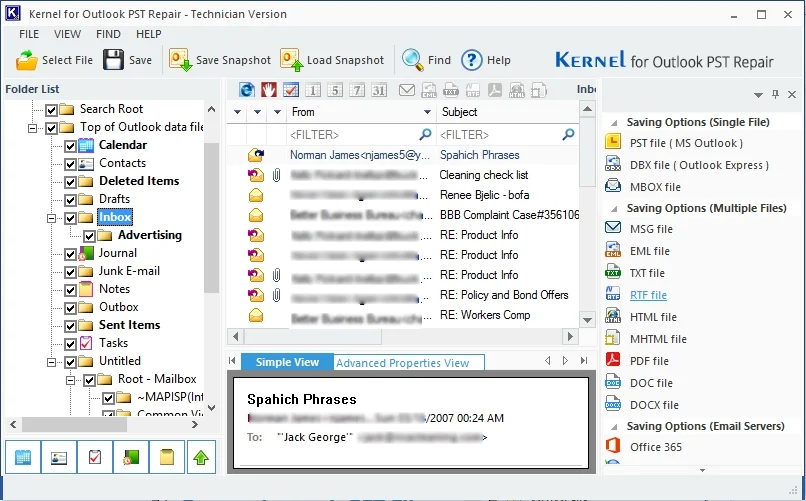This screenshot has height=501, width=806.
Task: Click the Select File toolbar icon
Action: [26, 60]
